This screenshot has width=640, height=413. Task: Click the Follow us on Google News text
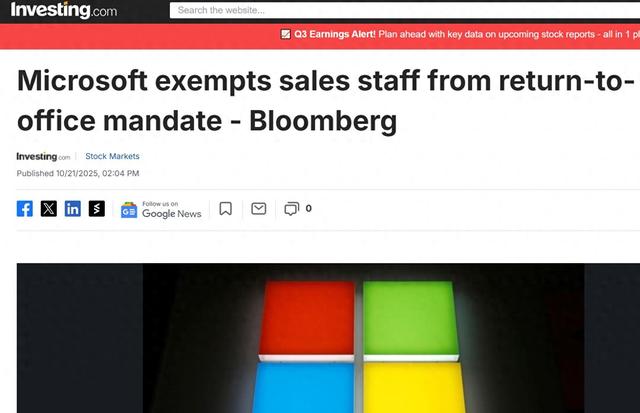tap(171, 209)
